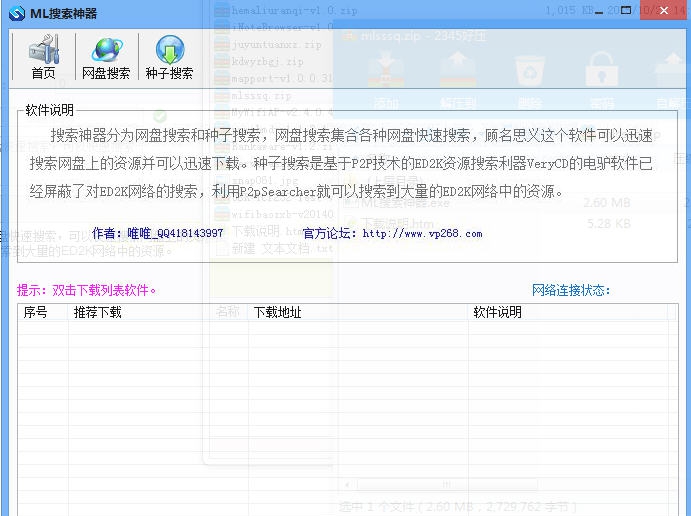691x516 pixels.
Task: Close the ML搜索神器 window
Action: 664,11
